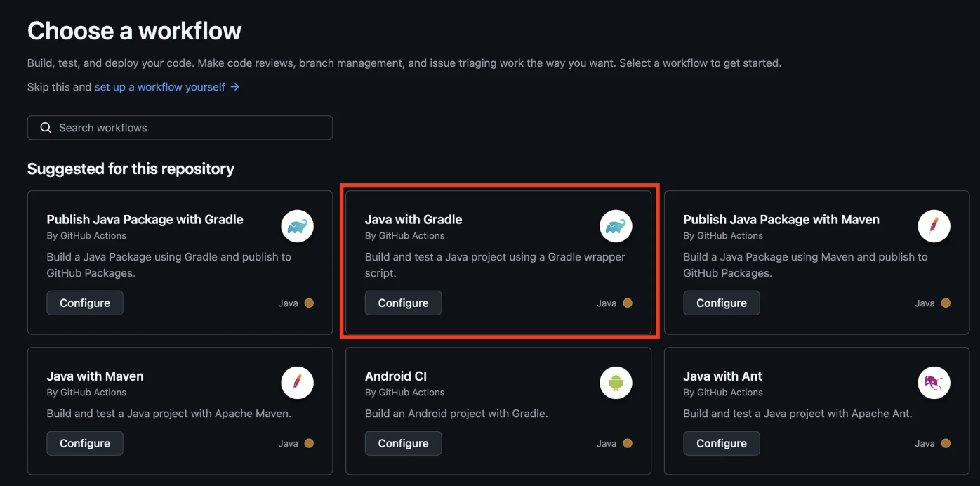The height and width of the screenshot is (486, 980).
Task: Click the Java language label on Publish Java Package with Maven
Action: pyautogui.click(x=925, y=303)
